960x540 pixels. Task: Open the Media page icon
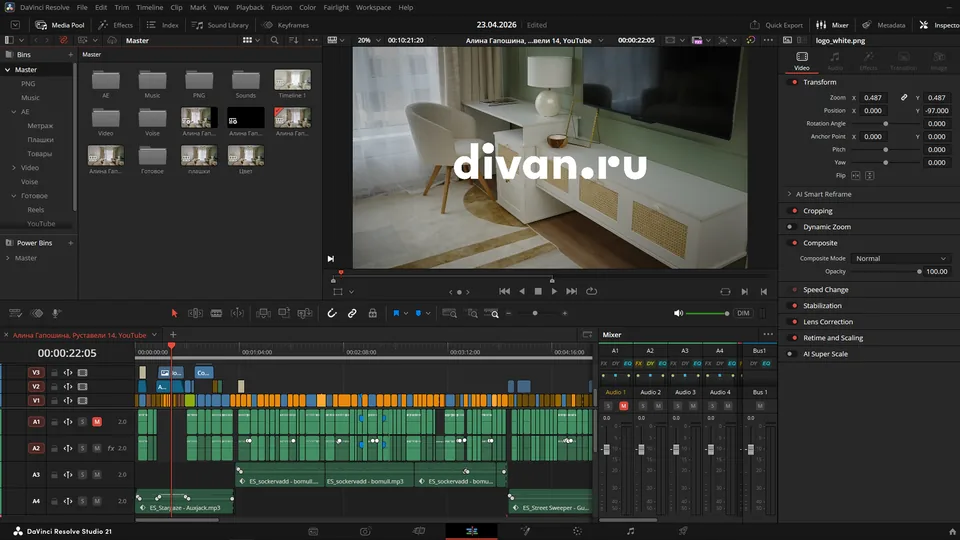pos(313,531)
